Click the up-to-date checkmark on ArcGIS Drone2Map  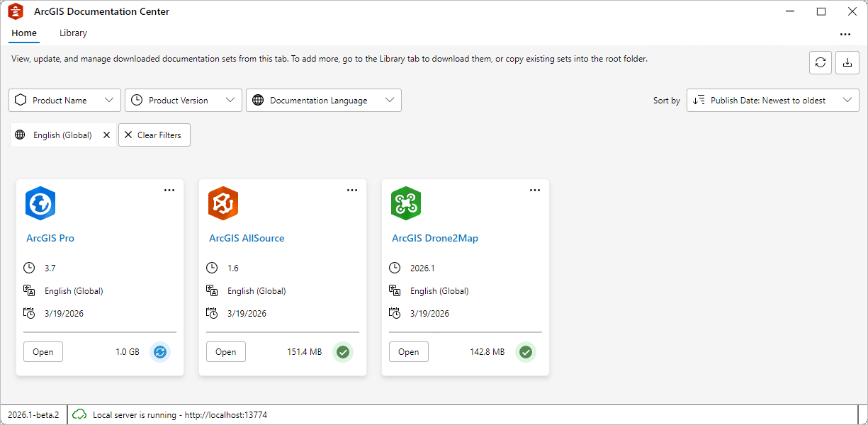[x=526, y=352]
